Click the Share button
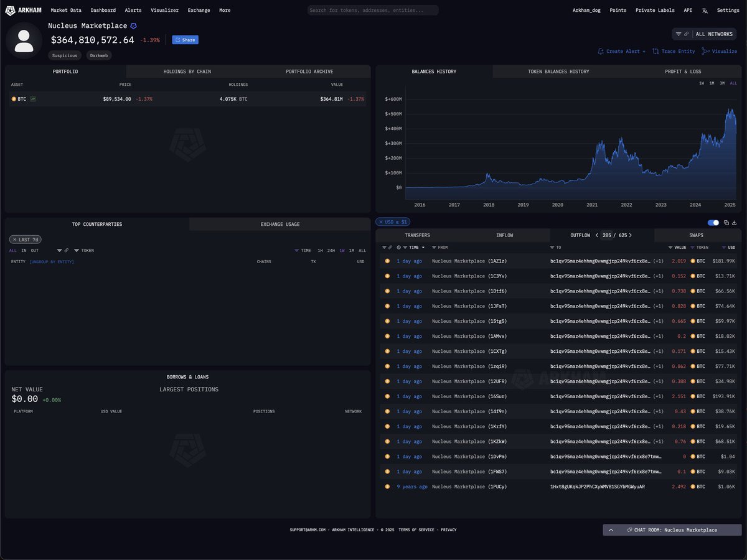This screenshot has width=747, height=560. pyautogui.click(x=186, y=40)
